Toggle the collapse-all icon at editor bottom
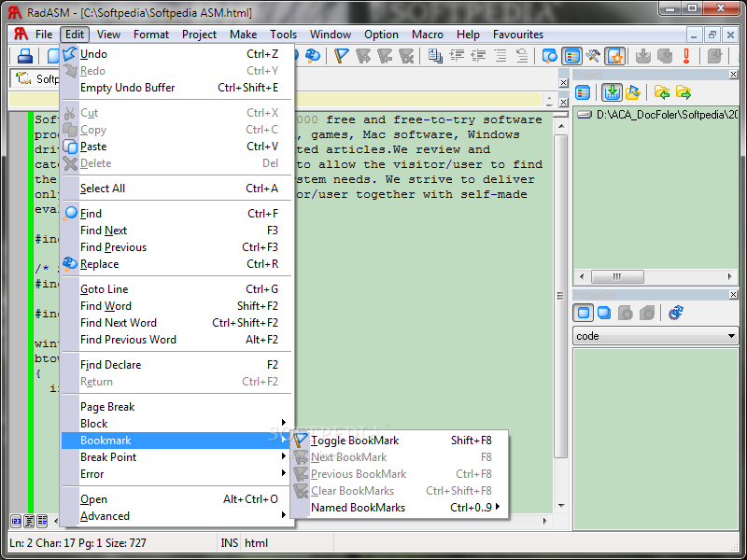 coord(29,521)
